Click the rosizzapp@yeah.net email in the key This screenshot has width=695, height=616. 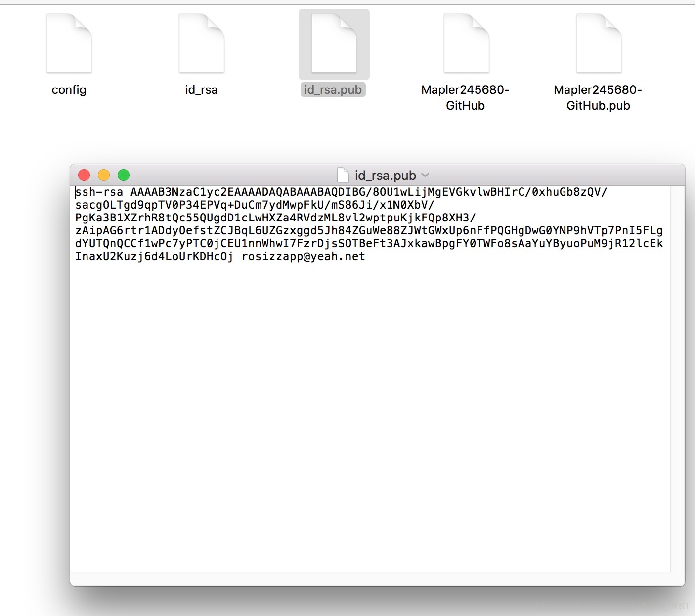tap(304, 256)
